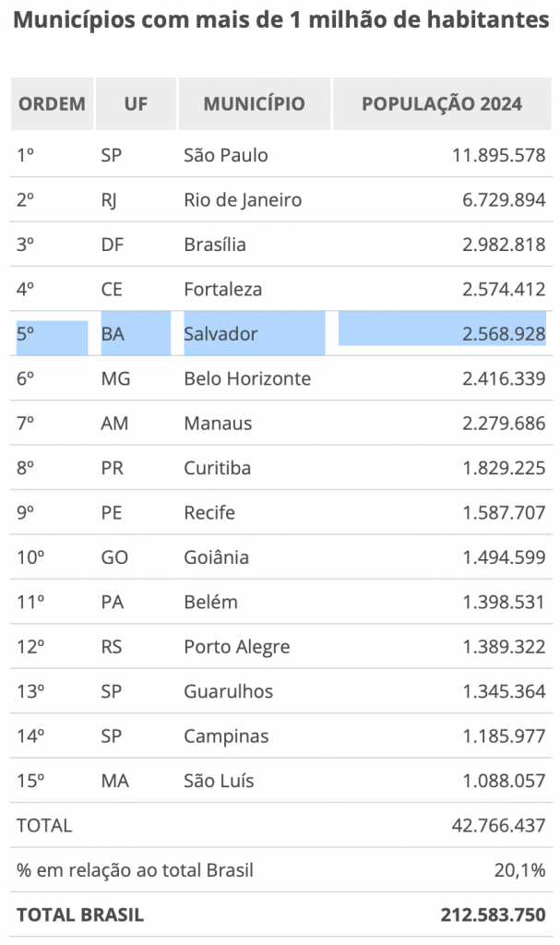Click the TOTAL value 42.766.437
Image resolution: width=560 pixels, height=945 pixels.
[498, 825]
